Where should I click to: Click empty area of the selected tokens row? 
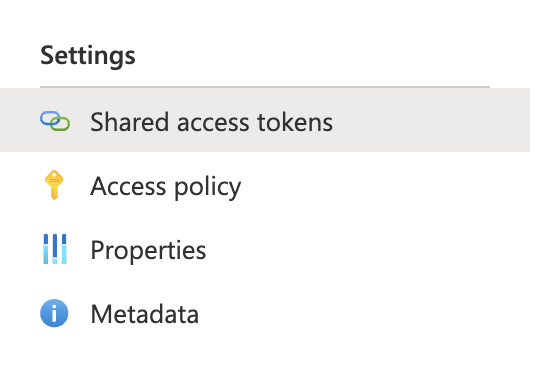point(432,120)
